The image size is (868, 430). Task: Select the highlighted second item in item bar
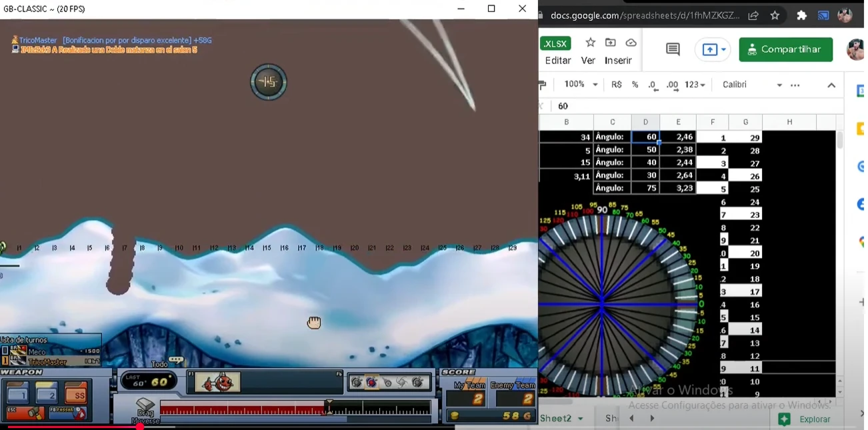[x=372, y=383]
